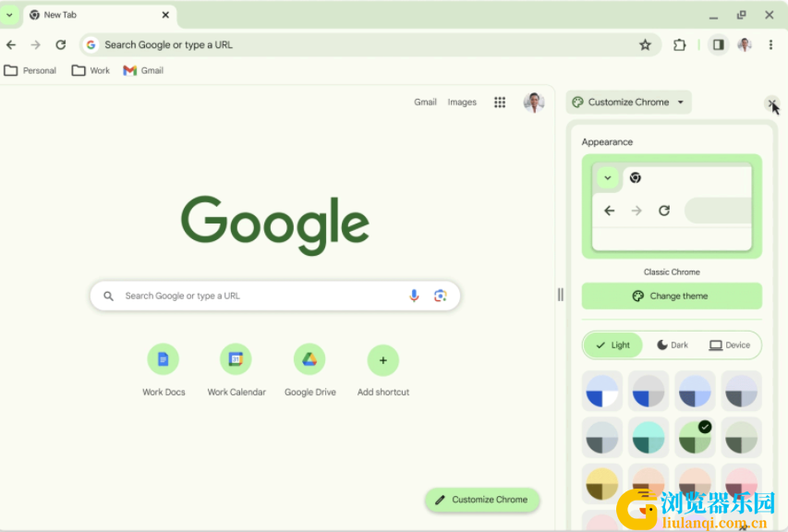This screenshot has height=532, width=788.
Task: Reload the page
Action: click(61, 44)
